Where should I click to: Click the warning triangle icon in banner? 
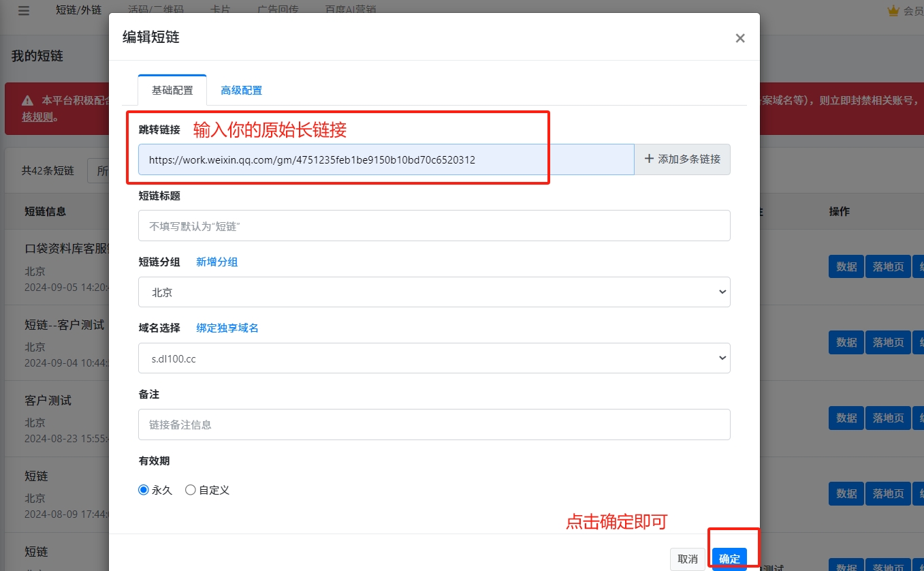27,101
